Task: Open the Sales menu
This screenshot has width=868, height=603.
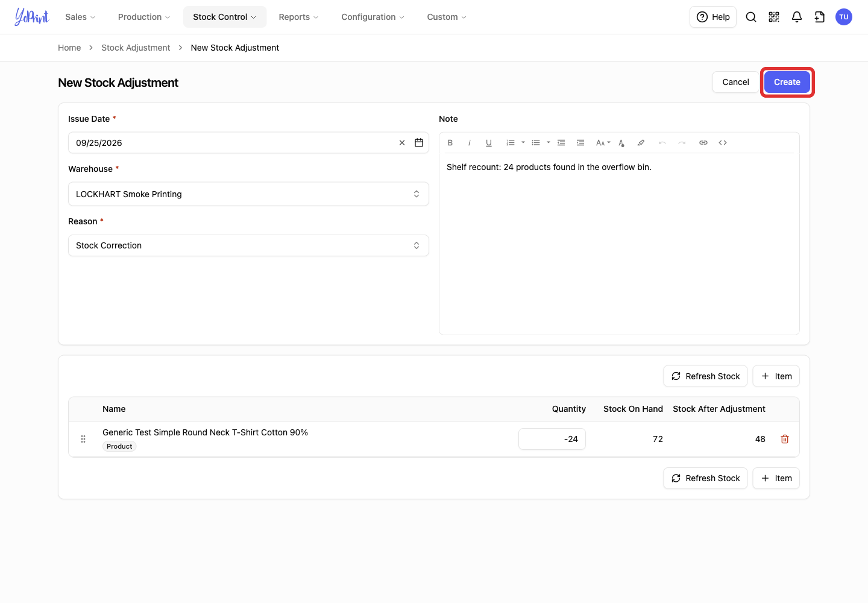Action: point(80,17)
